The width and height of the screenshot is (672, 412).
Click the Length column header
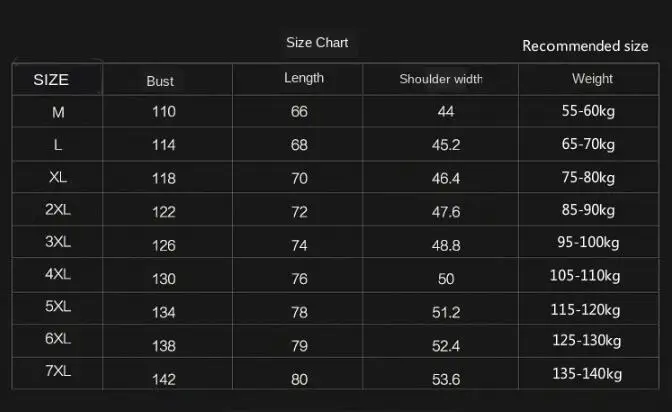point(304,78)
